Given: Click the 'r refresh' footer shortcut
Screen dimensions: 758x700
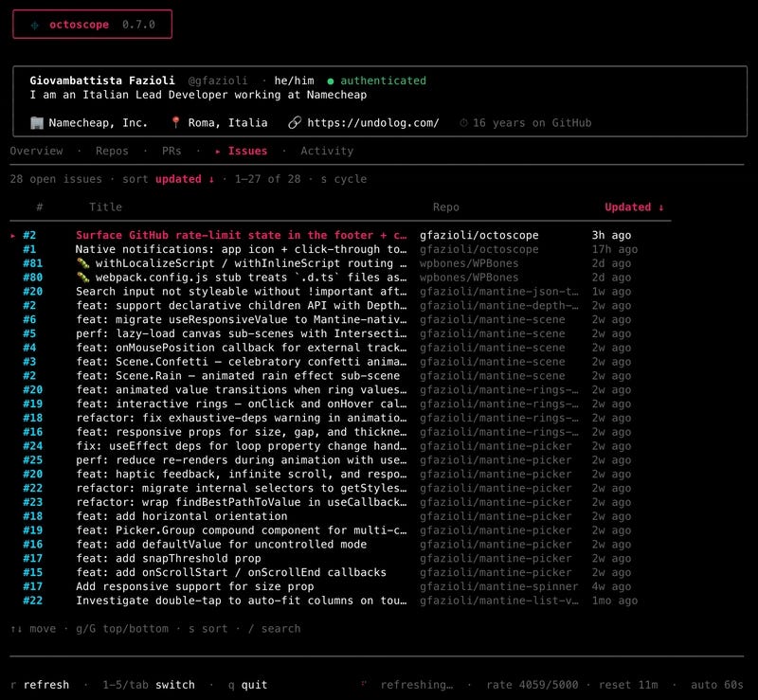Looking at the screenshot, I should pyautogui.click(x=40, y=685).
